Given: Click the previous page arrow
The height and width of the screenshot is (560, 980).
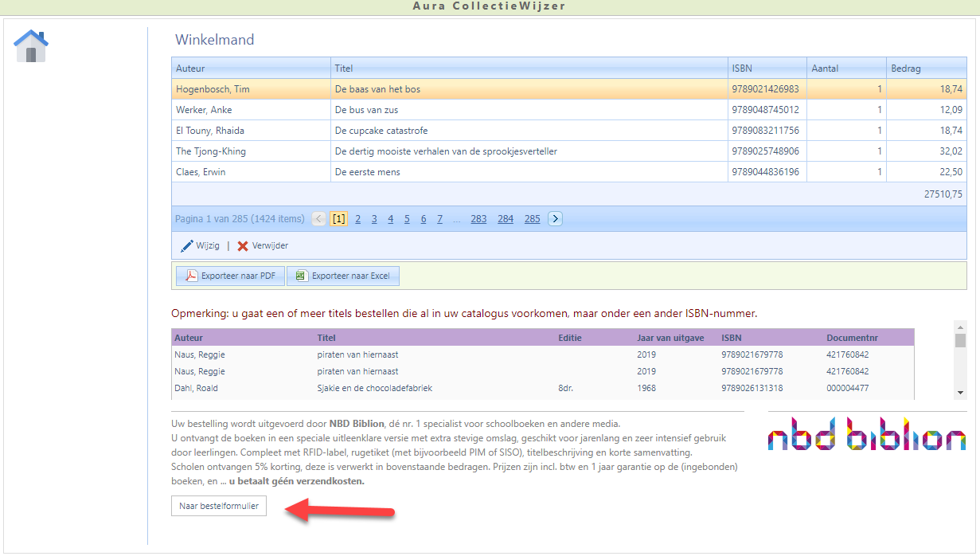Looking at the screenshot, I should click(x=318, y=219).
